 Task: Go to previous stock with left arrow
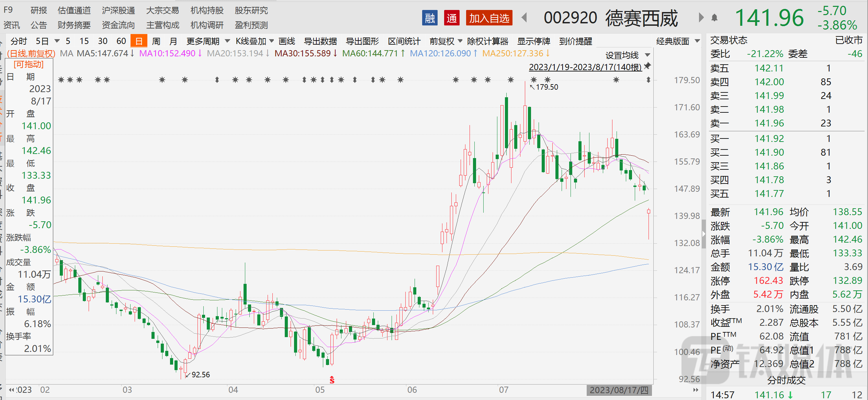coord(524,18)
